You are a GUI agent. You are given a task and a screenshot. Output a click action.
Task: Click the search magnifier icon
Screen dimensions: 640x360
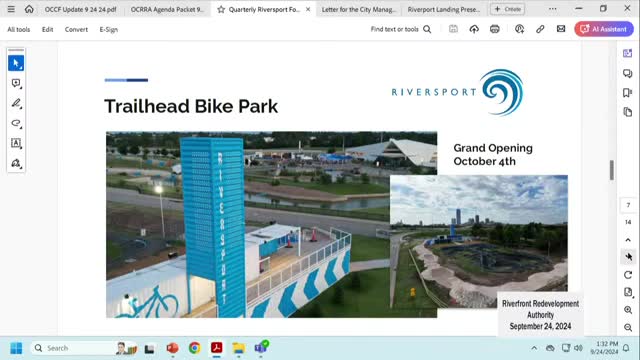[427, 29]
